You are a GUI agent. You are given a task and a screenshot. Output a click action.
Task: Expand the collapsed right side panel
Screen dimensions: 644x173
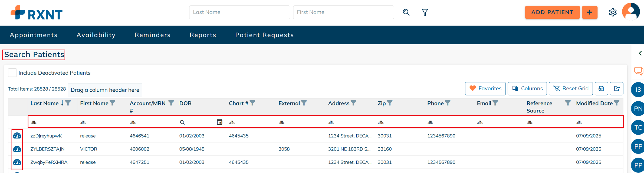click(640, 54)
